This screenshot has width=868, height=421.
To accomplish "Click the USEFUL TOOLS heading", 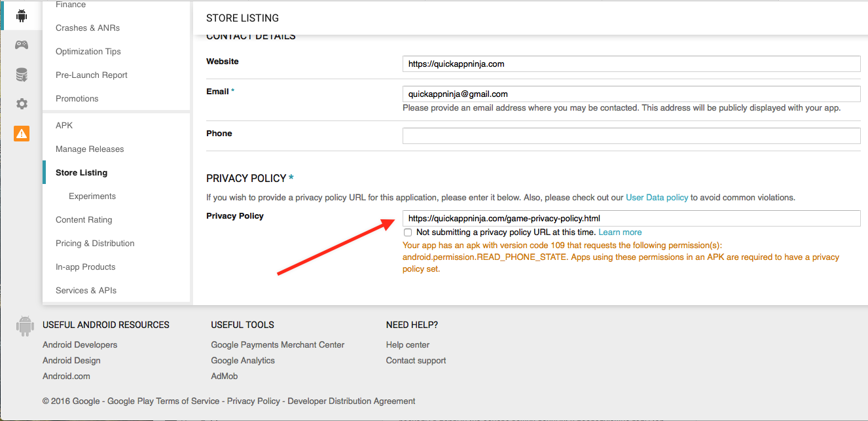I will [x=242, y=325].
